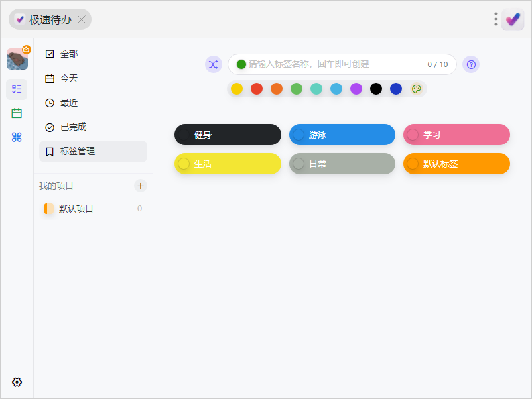
Task: Click the 全部 checkbox icon
Action: [50, 54]
